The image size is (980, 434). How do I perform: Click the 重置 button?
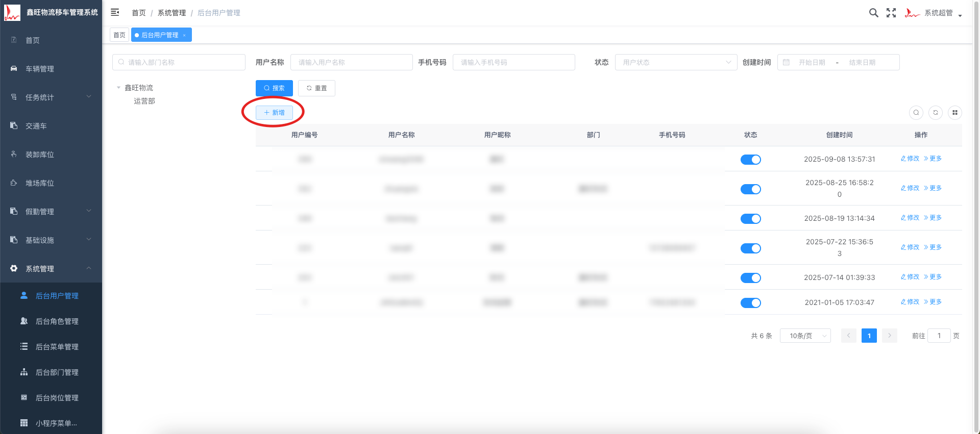316,88
